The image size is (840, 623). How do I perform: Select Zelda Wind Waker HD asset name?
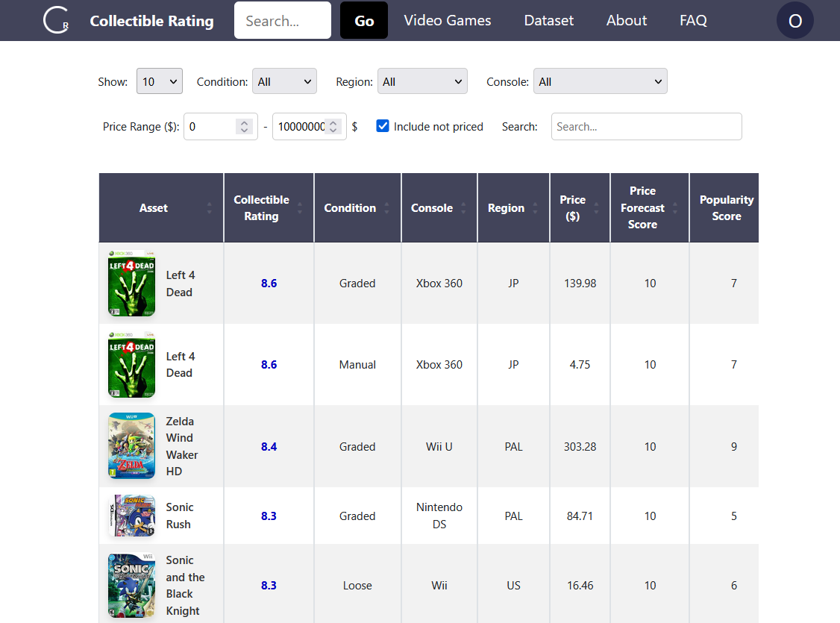tap(181, 446)
